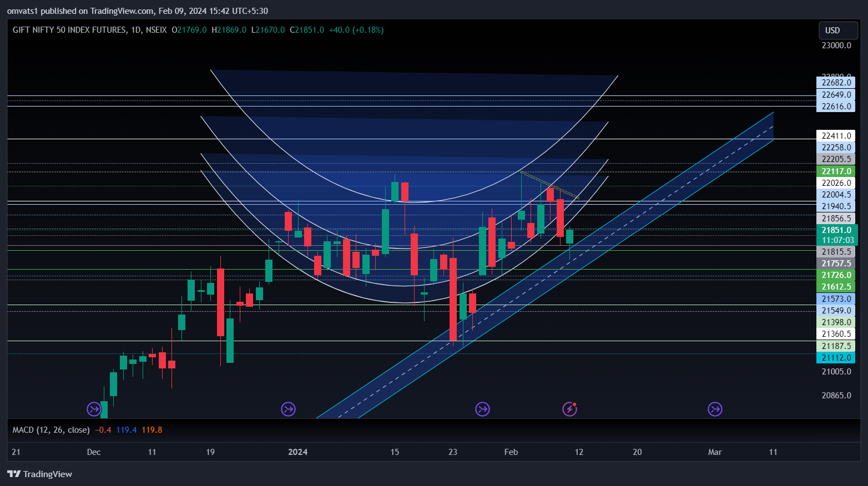
Task: Click the high price H21869.0
Action: pyautogui.click(x=229, y=30)
